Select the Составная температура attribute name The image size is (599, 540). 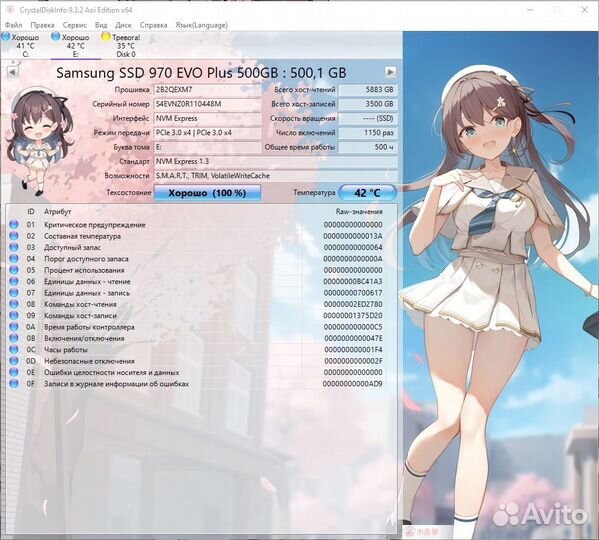82,236
